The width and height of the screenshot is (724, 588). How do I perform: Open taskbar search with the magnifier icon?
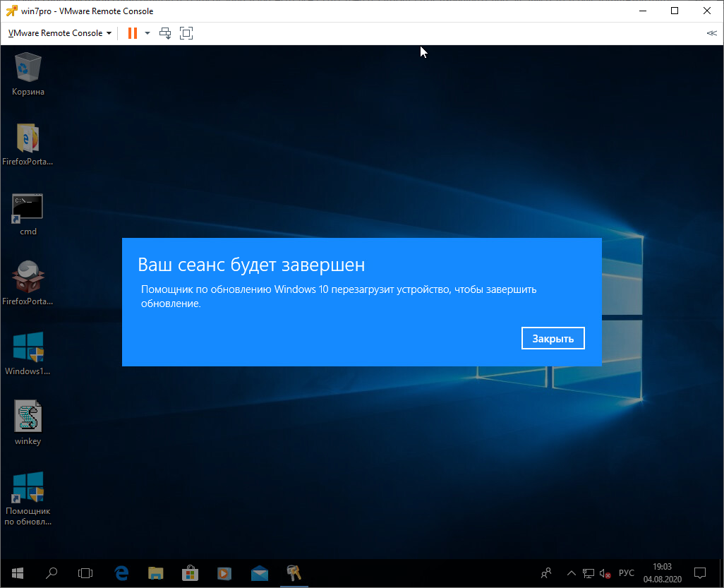tap(52, 573)
